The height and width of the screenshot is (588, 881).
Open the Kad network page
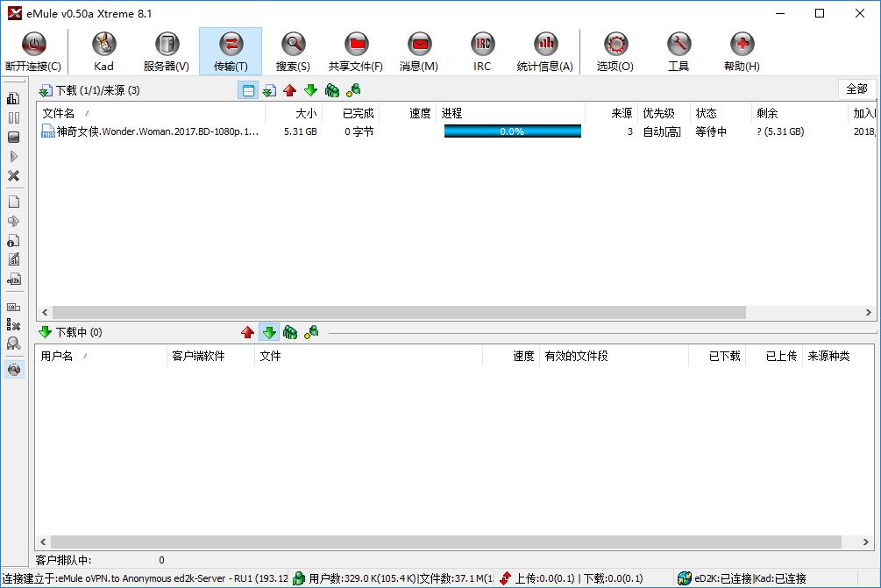click(104, 52)
